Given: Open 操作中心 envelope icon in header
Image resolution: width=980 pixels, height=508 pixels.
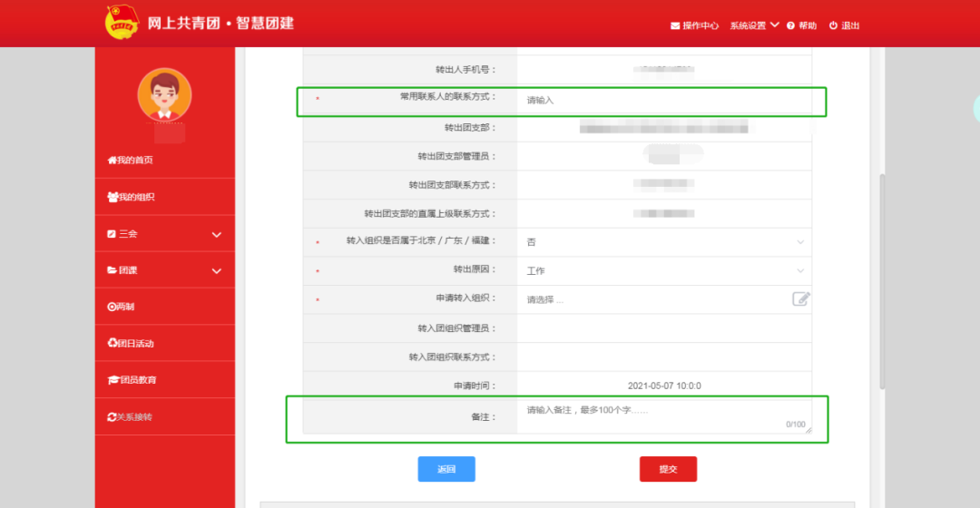Looking at the screenshot, I should [x=675, y=25].
